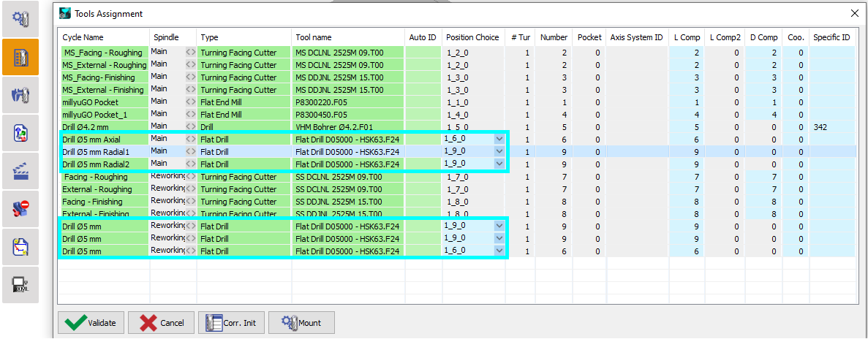Viewport: 868px width, 339px height.
Task: Select the Specific ID cell showing 342
Action: coord(832,126)
